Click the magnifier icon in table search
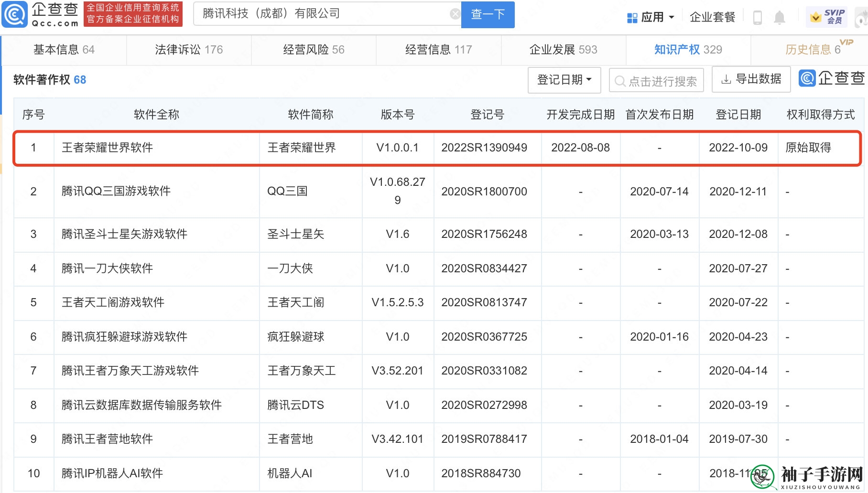The height and width of the screenshot is (493, 868). point(620,81)
